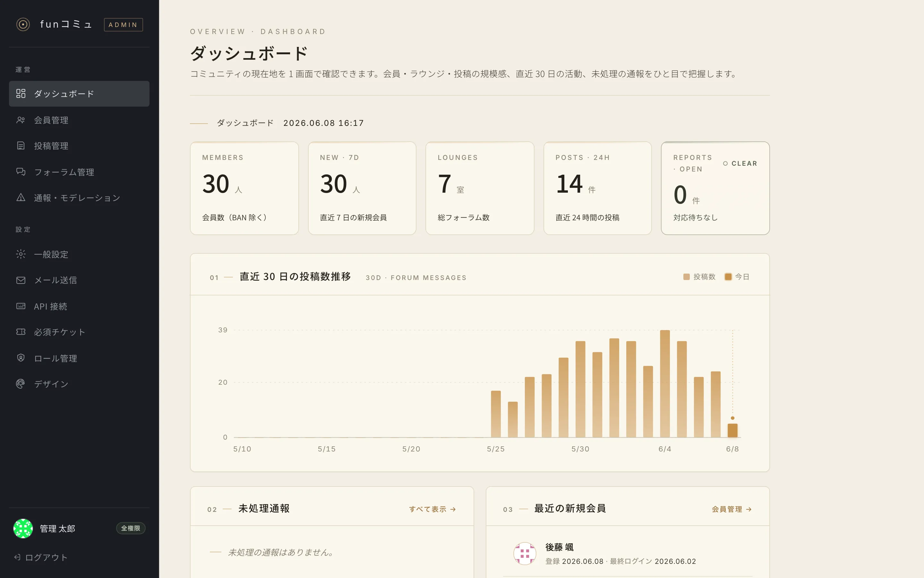The height and width of the screenshot is (578, 924).
Task: Open デザイン settings page
Action: coord(79,384)
